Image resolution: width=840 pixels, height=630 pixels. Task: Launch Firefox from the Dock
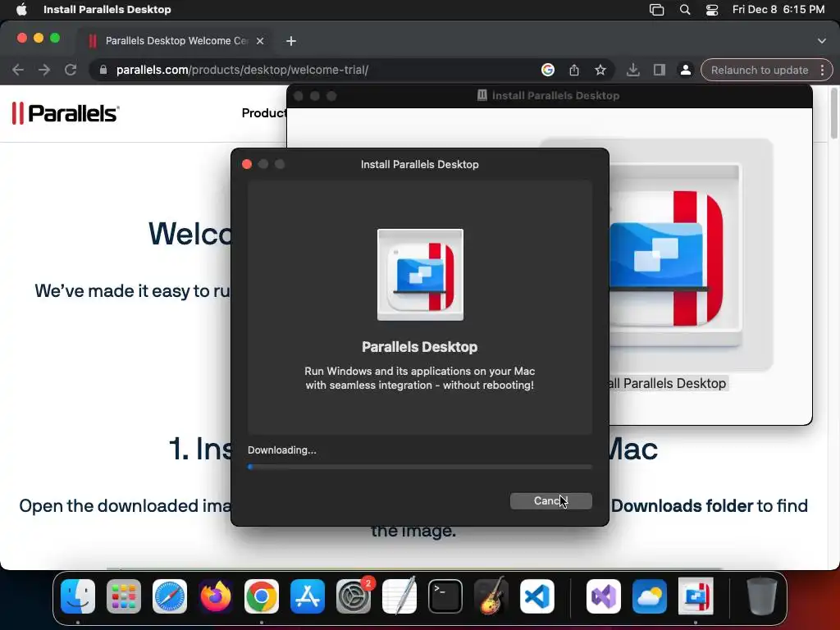(x=216, y=596)
